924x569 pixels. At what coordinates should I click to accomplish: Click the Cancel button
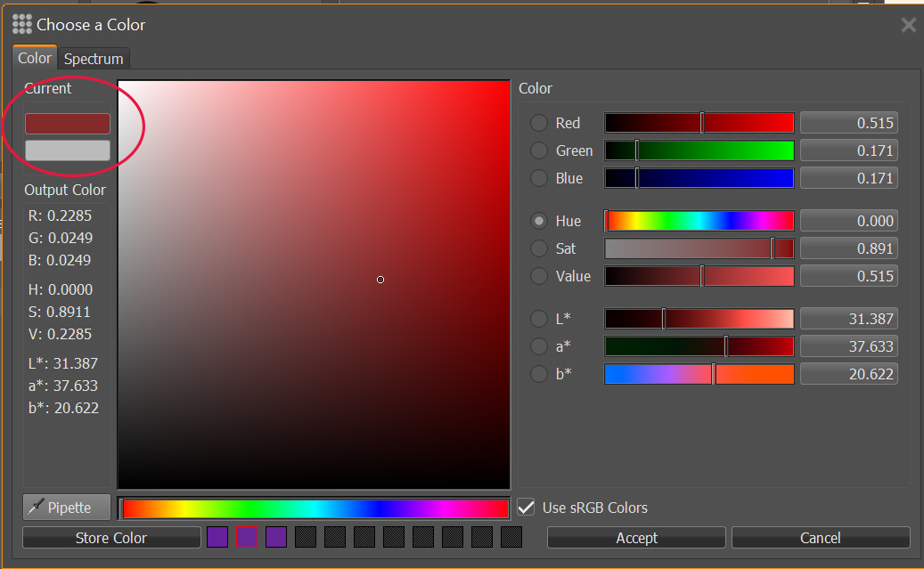tap(820, 537)
